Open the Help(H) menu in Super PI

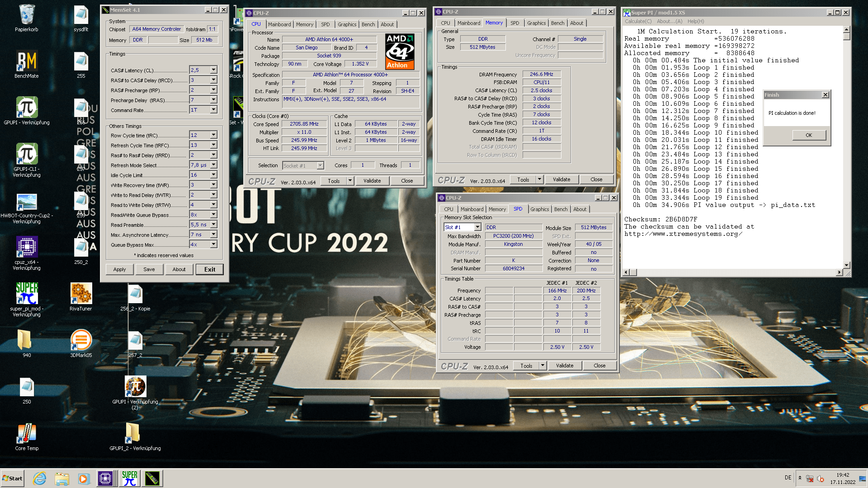coord(696,21)
